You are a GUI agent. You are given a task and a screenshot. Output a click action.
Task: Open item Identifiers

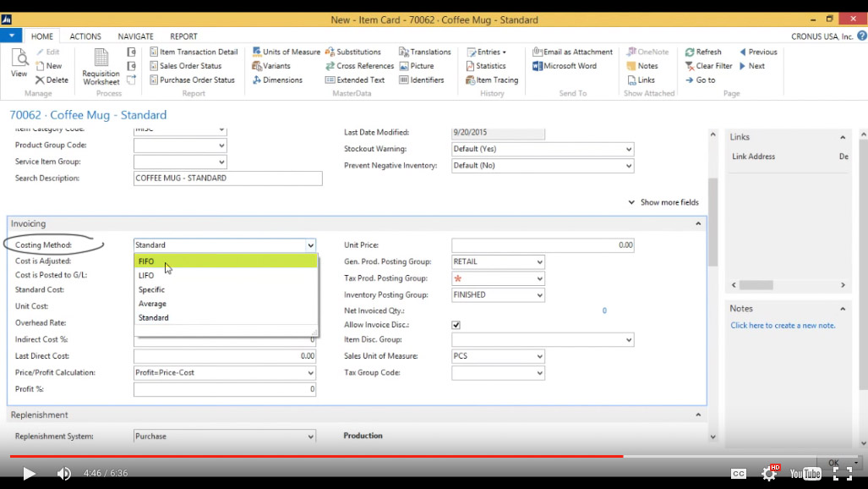pos(422,80)
